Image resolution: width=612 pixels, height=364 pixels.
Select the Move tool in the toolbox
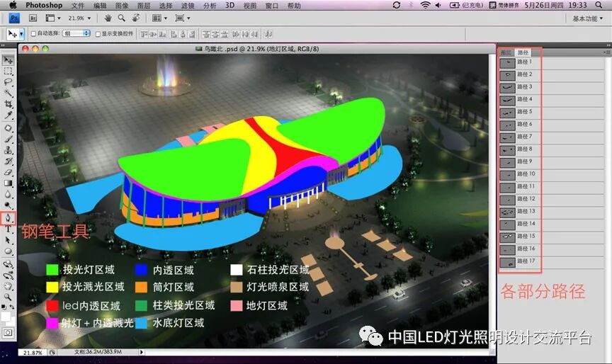[x=8, y=60]
